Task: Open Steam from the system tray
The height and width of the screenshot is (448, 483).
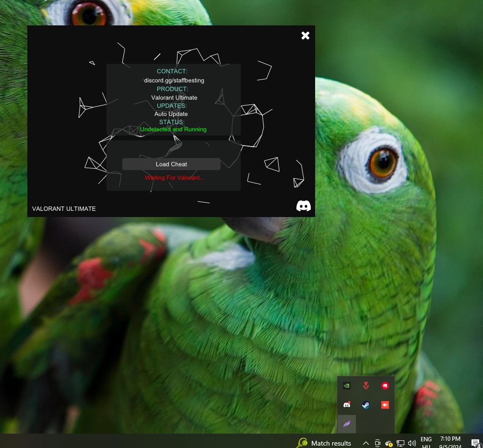Action: pos(366,405)
